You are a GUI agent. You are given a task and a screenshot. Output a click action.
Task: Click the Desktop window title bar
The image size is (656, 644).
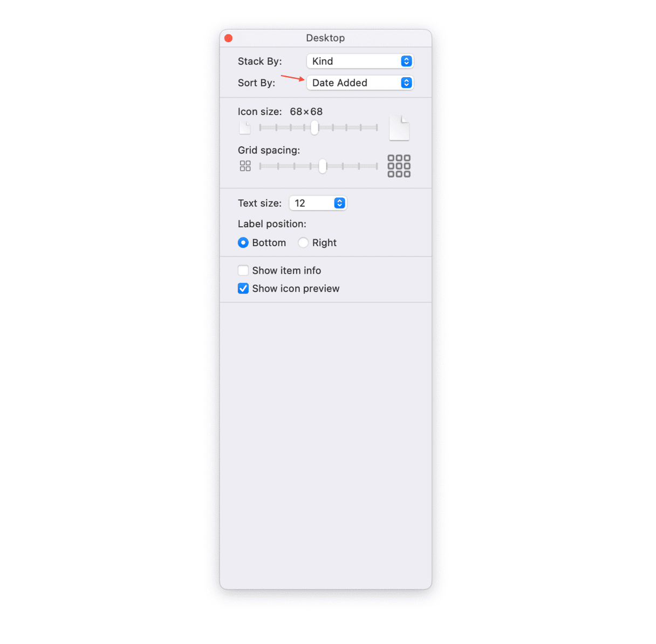tap(325, 38)
